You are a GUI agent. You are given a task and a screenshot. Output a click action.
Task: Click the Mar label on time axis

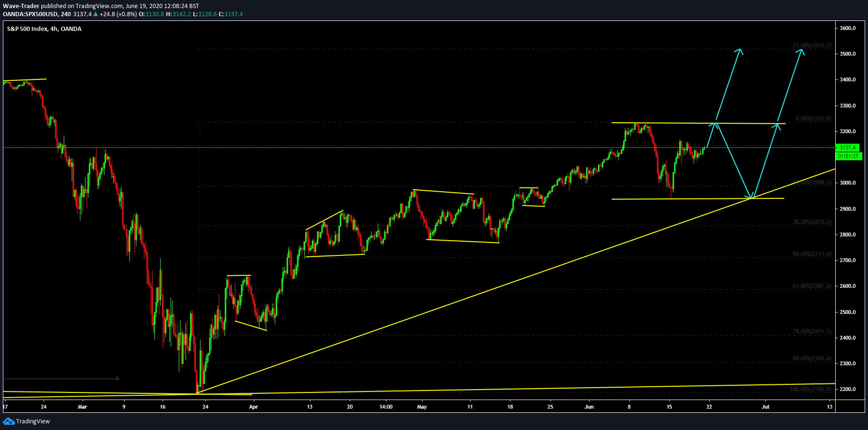point(83,407)
